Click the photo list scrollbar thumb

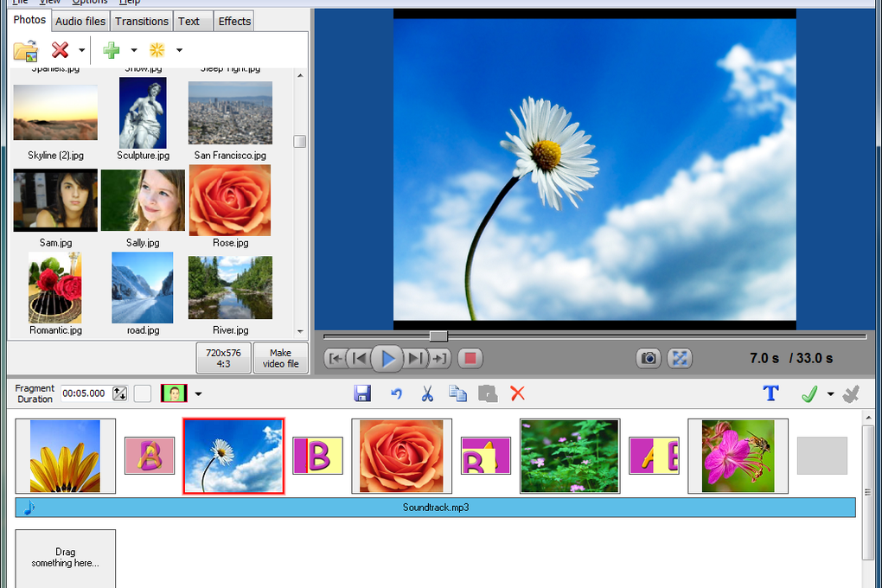coord(300,141)
